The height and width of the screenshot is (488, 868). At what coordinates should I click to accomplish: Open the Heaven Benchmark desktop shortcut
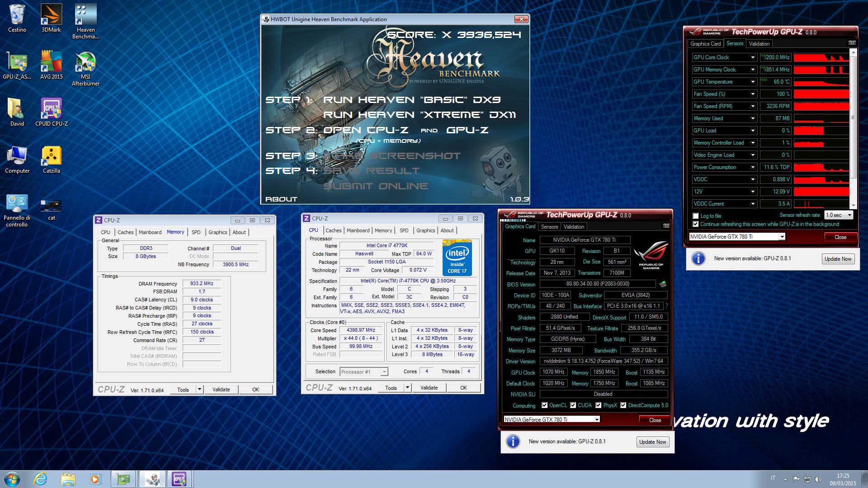tap(85, 21)
